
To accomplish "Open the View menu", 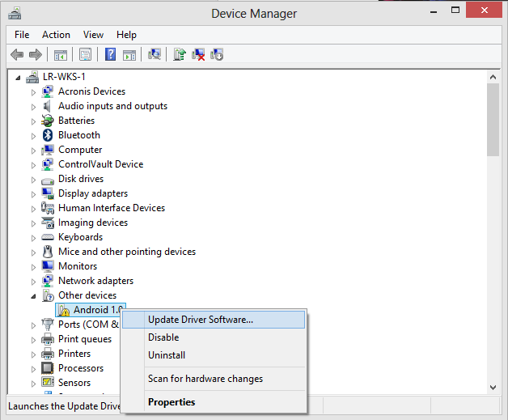I will click(x=93, y=35).
